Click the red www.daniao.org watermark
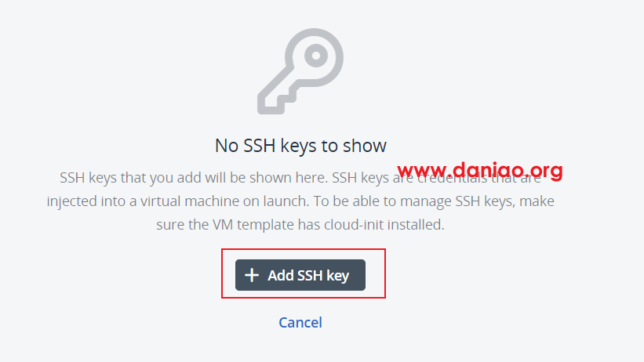 [480, 170]
